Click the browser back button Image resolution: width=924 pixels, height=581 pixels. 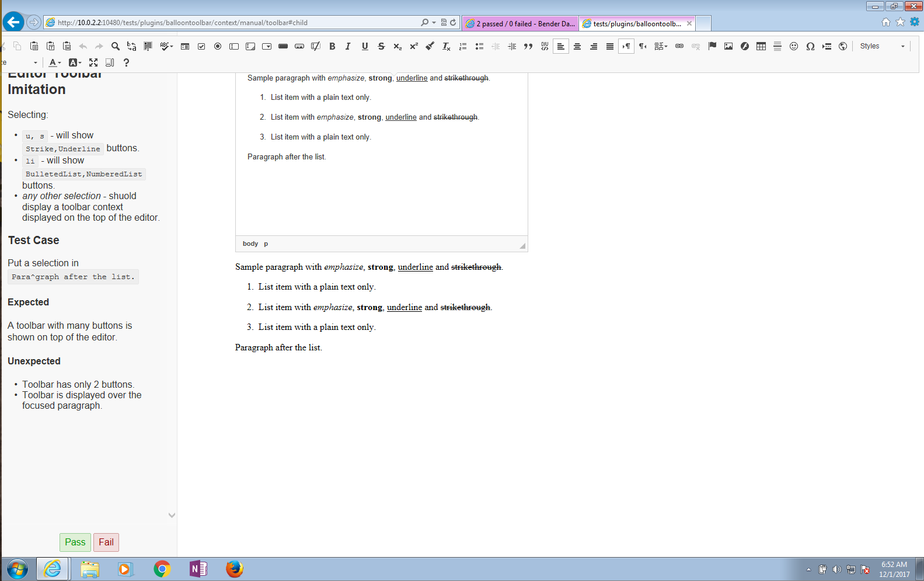[13, 22]
